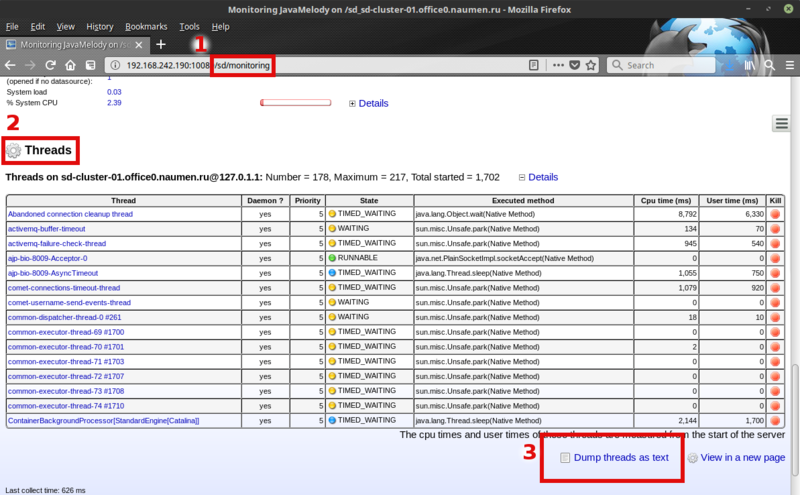The width and height of the screenshot is (800, 495).
Task: Bookmark this page with star icon
Action: pyautogui.click(x=592, y=65)
